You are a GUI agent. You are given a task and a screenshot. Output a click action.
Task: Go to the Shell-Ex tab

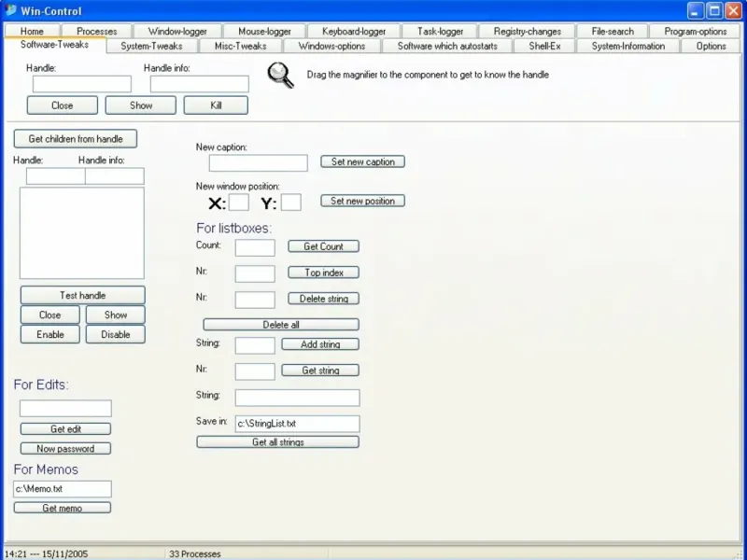point(544,46)
